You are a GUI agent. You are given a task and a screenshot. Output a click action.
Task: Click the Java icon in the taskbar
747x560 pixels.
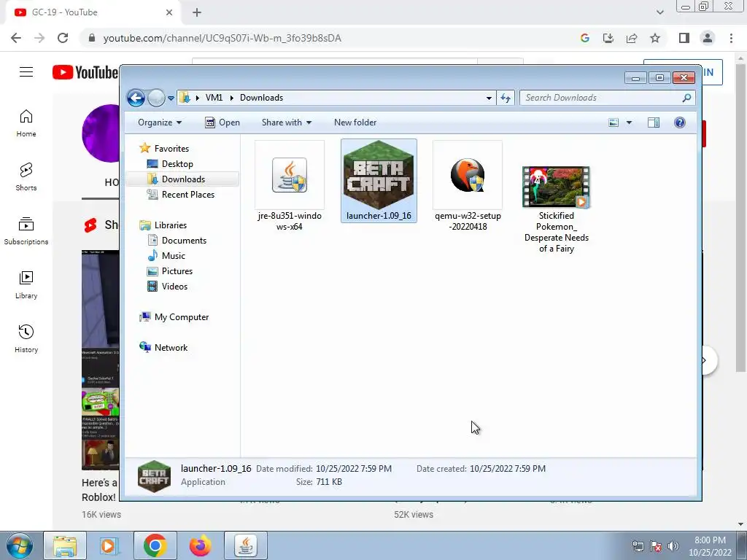tap(245, 545)
